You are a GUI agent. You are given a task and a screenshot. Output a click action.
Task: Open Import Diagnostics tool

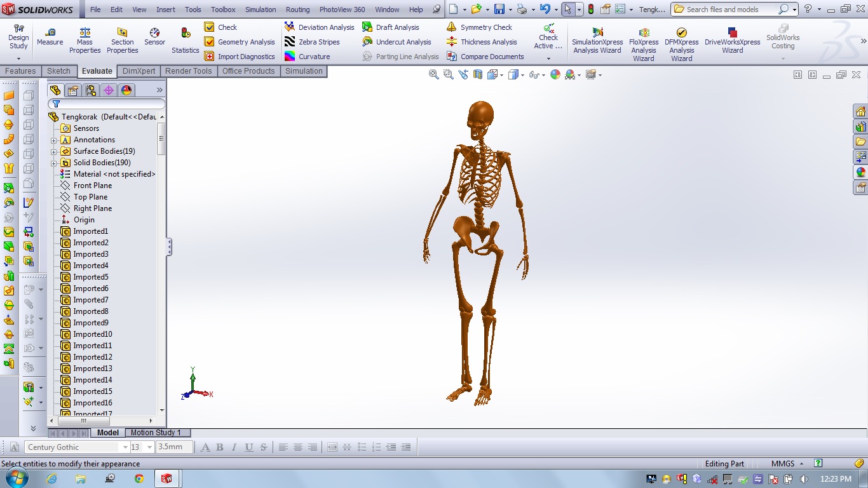tap(239, 57)
